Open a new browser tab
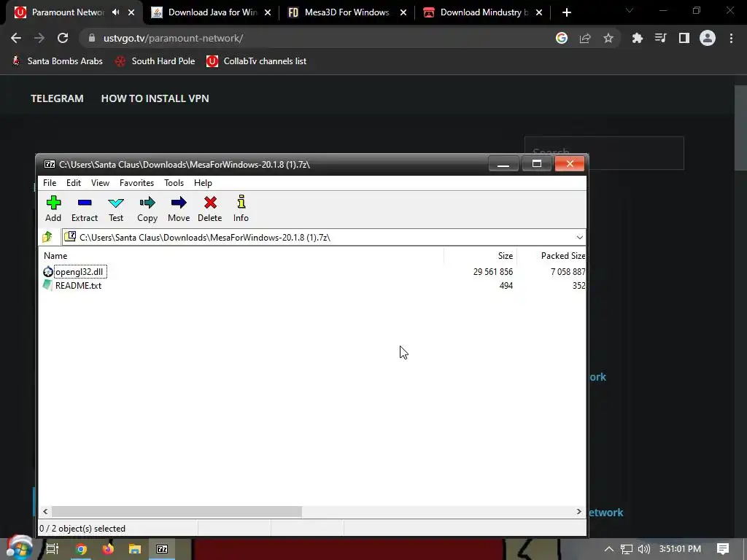 566,12
